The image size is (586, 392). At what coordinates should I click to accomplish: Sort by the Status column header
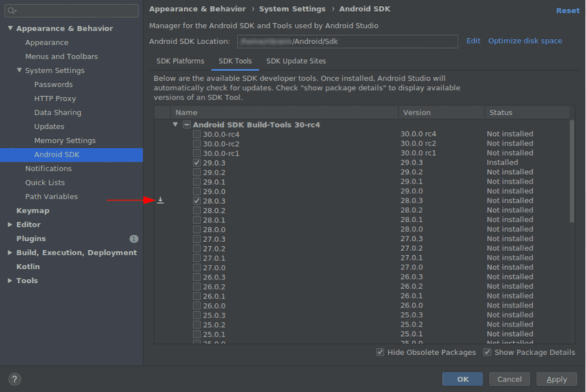(x=527, y=112)
